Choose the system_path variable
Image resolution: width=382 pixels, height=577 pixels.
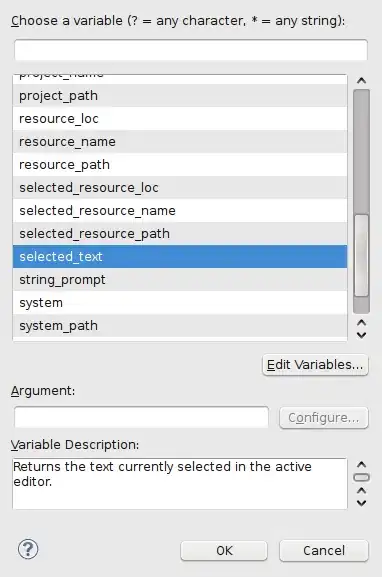pyautogui.click(x=180, y=326)
